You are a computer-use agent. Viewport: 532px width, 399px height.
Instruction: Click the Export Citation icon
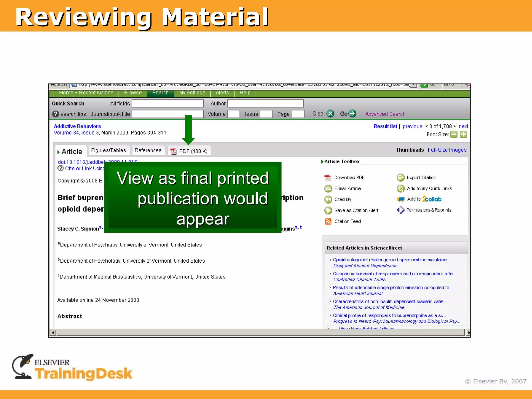tap(401, 178)
